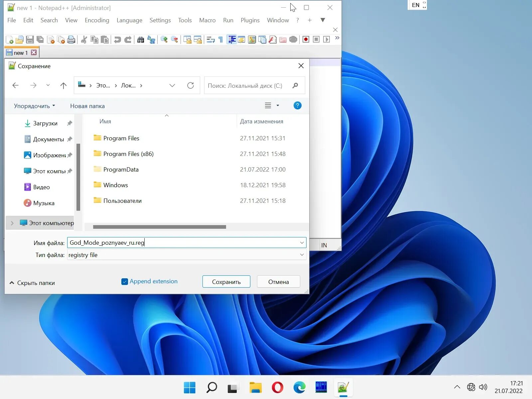Open the recent locations dropdown arrow

pos(48,85)
